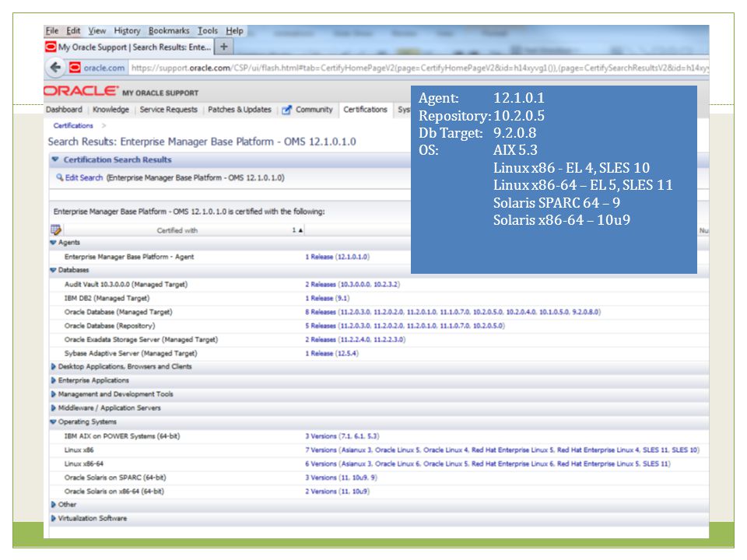Select Sybase Adaptive Server (Managed Target) text
Screen dimensions: 747x560
click(x=131, y=353)
